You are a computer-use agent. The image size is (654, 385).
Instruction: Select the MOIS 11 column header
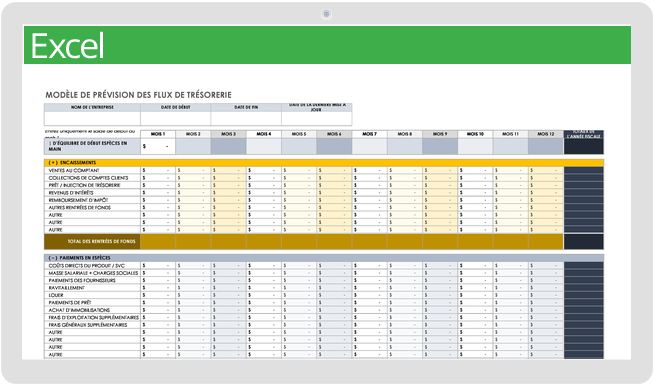[511, 134]
